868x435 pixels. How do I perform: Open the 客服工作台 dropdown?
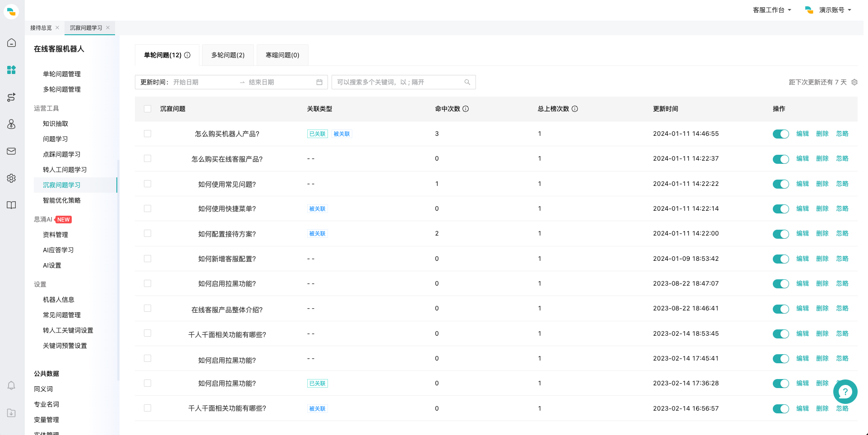pos(772,10)
